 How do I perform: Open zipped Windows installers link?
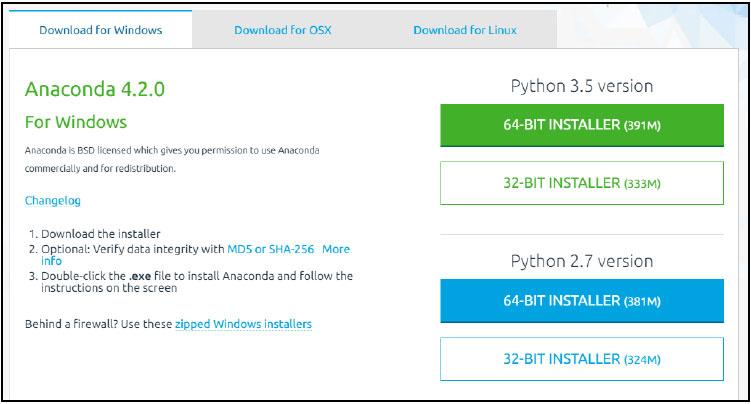[x=243, y=324]
